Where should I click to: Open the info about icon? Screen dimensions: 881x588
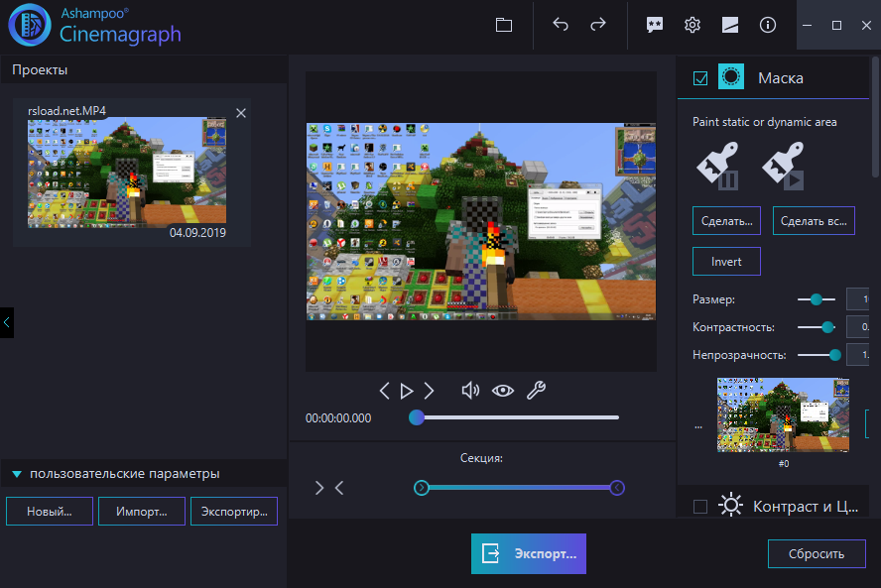pos(768,25)
